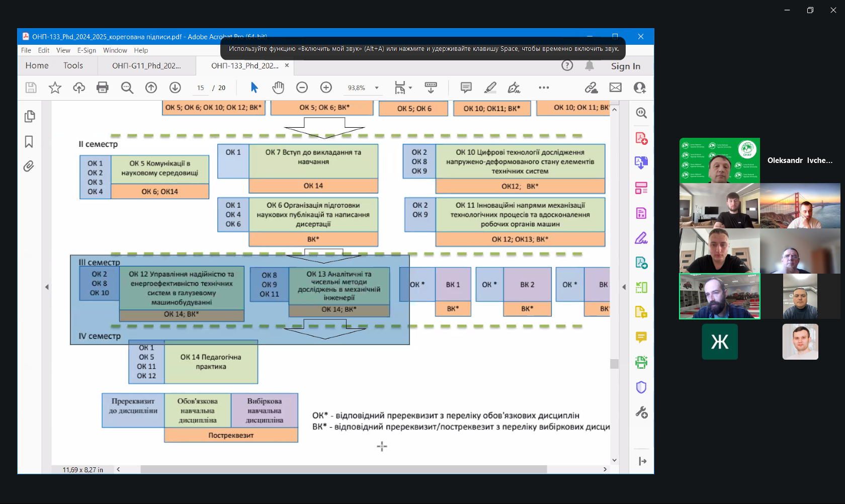Expand the fit page options dropdown
Viewport: 845px width, 504px height.
coord(410,88)
